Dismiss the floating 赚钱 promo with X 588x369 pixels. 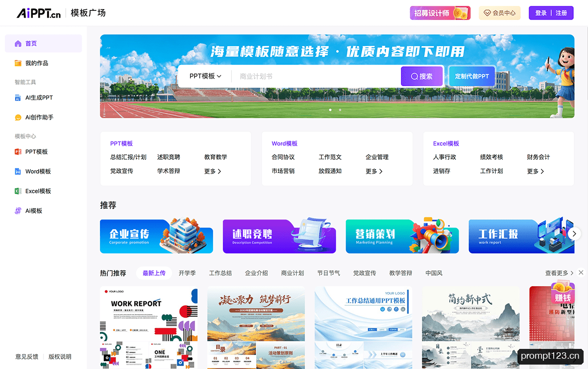[581, 272]
